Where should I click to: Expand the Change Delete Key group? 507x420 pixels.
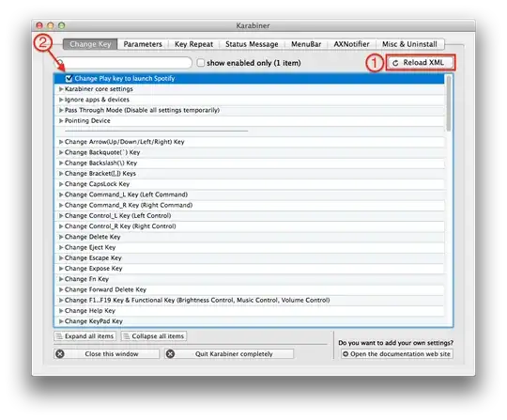(x=61, y=237)
